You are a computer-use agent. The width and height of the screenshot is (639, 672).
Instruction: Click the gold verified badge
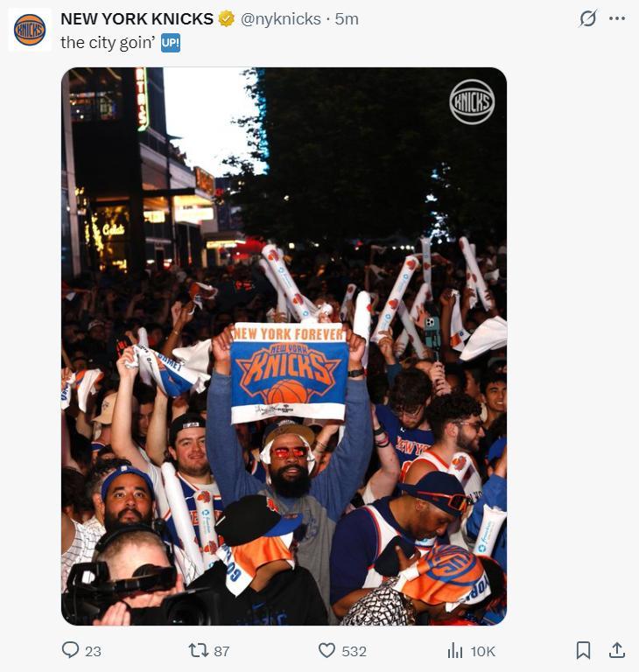[227, 19]
